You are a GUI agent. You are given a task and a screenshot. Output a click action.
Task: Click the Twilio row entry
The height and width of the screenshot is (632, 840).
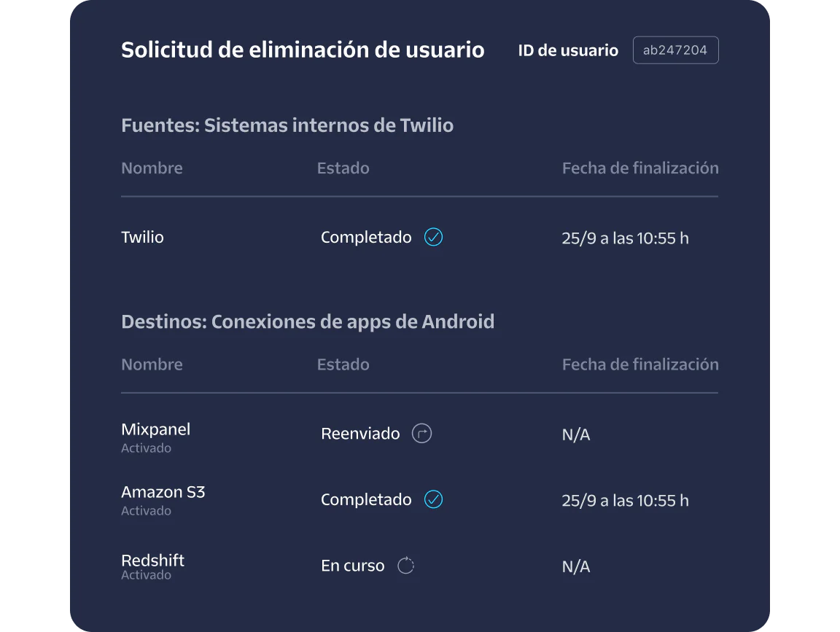coord(142,236)
